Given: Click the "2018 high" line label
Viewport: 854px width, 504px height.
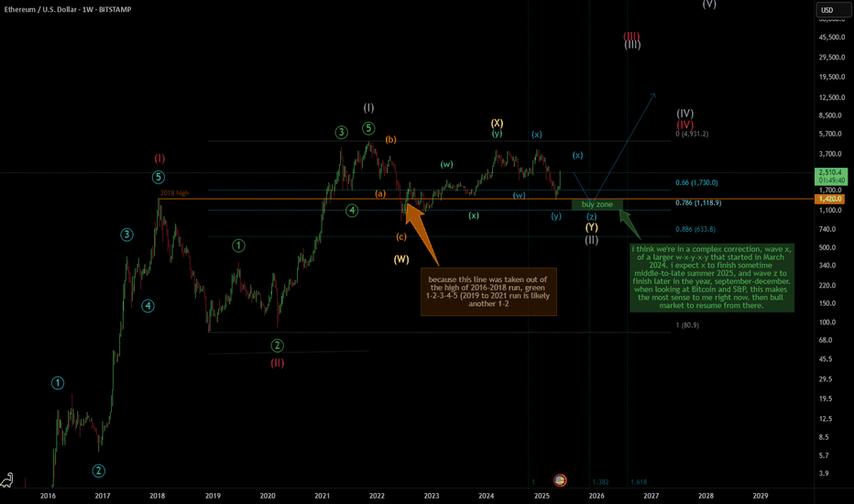Looking at the screenshot, I should [x=174, y=192].
